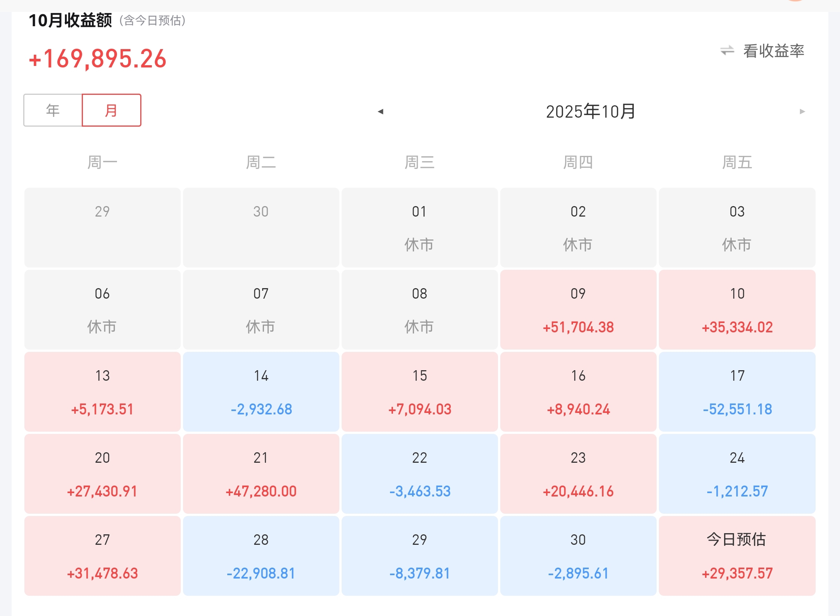Screen dimensions: 840x616
Task: Click the swap arrows icon beside 看收益率
Action: click(x=727, y=51)
